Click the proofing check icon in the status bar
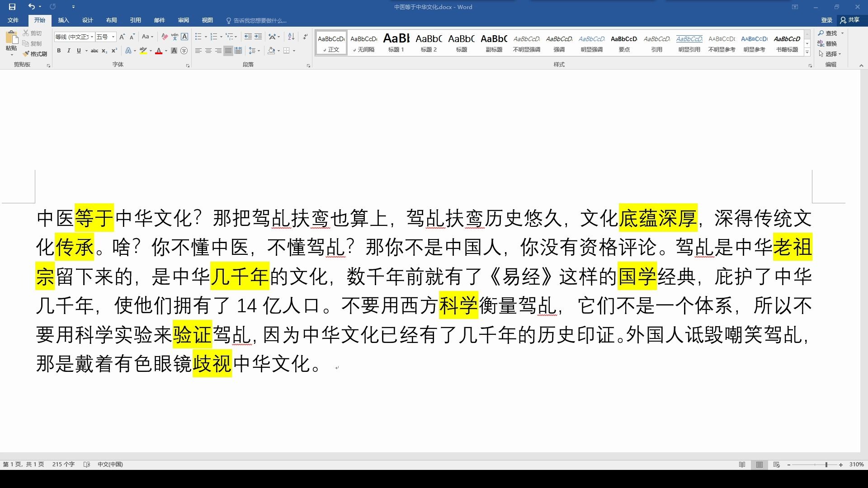Screen dimensions: 868x488 point(87,465)
